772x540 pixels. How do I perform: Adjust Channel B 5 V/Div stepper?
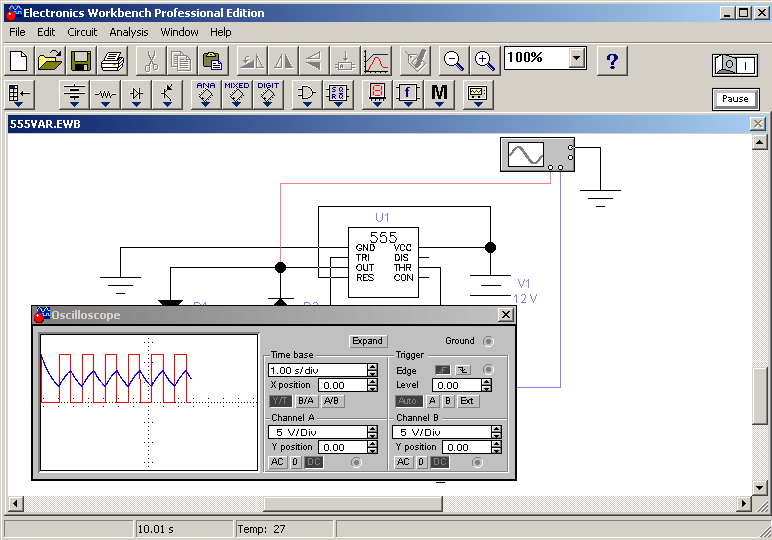click(x=496, y=432)
